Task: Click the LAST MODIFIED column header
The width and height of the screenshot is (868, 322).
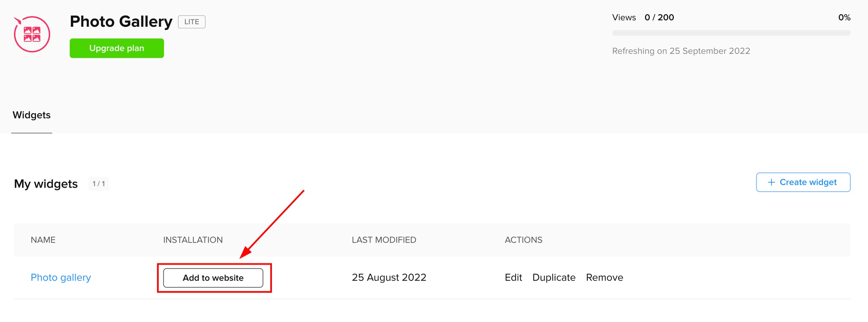Action: click(384, 240)
